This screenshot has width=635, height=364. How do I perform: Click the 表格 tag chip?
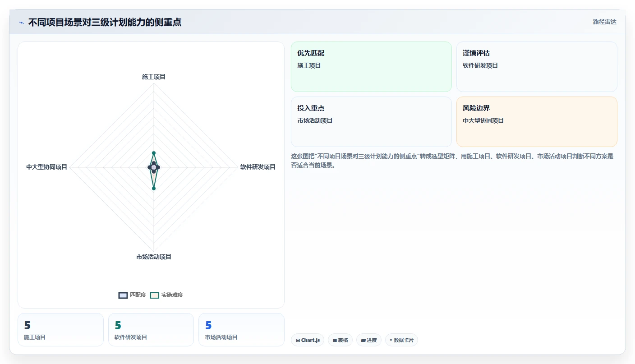point(340,340)
